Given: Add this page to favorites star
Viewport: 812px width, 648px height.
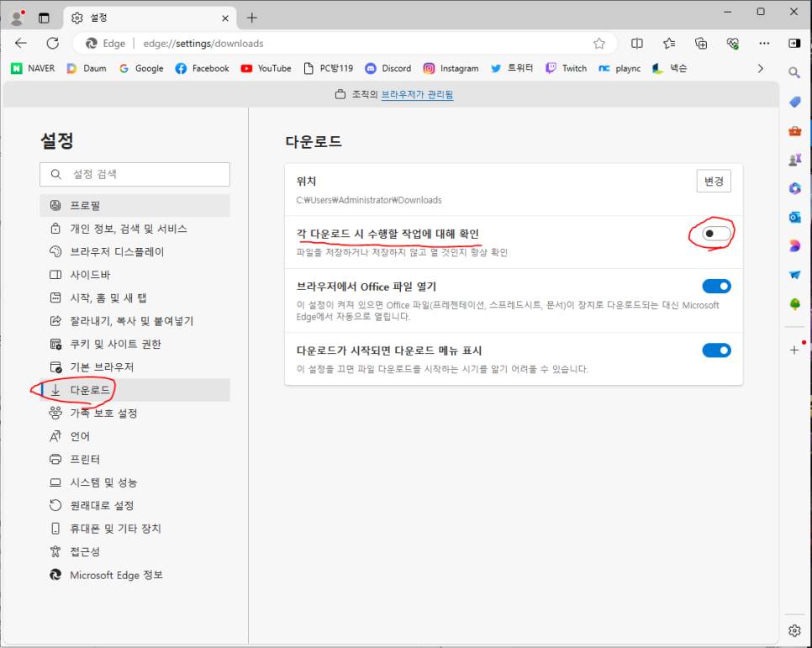Looking at the screenshot, I should click(598, 43).
